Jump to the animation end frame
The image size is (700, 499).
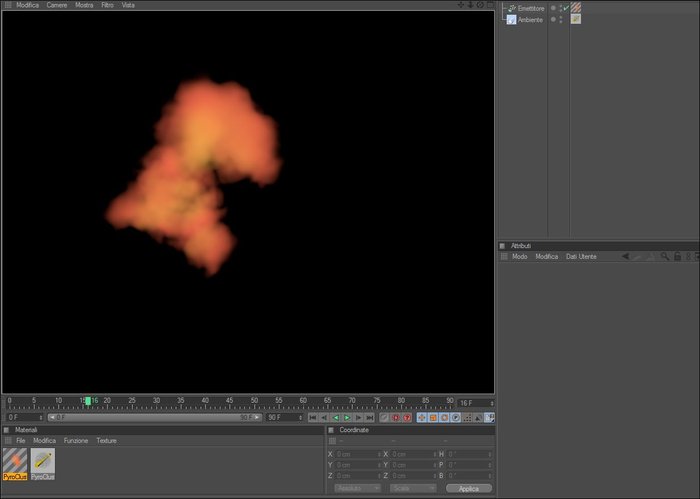point(370,418)
